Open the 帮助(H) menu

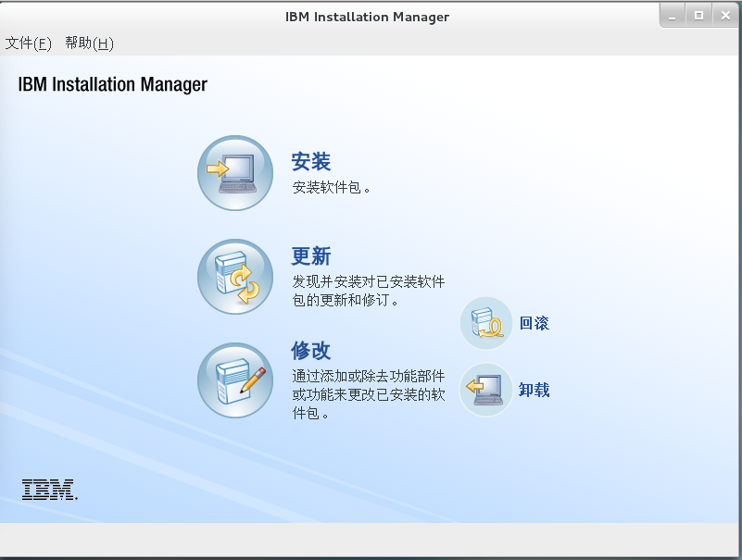coord(90,43)
